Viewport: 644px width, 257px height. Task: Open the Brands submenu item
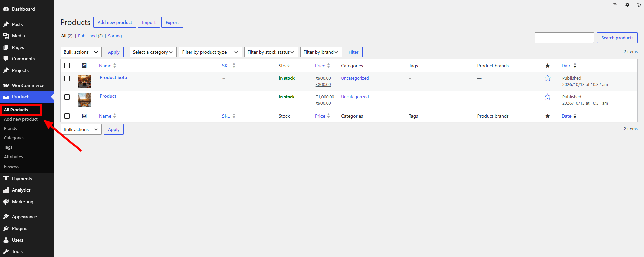[x=10, y=129]
